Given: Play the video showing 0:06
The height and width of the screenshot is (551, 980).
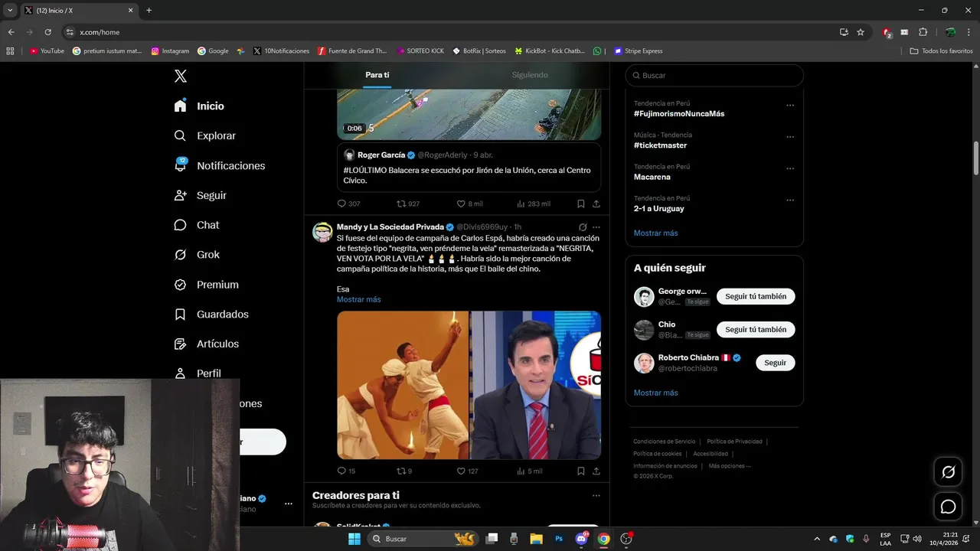Looking at the screenshot, I should click(469, 113).
